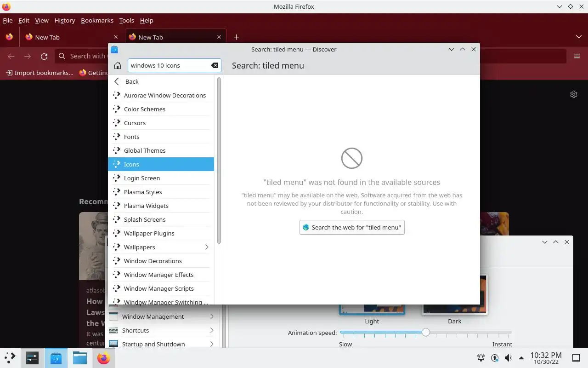Click the Discover home icon
This screenshot has width=588, height=368.
(118, 65)
